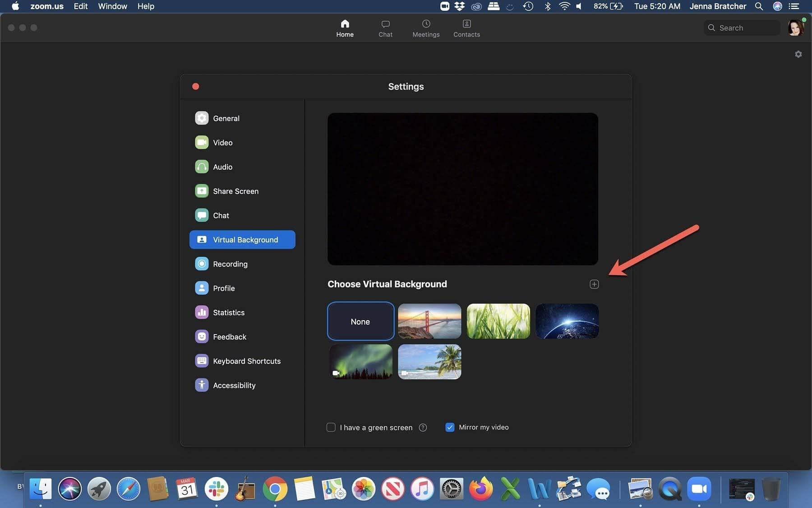Launch Firefox from the Dock
The height and width of the screenshot is (508, 812).
pos(481,489)
